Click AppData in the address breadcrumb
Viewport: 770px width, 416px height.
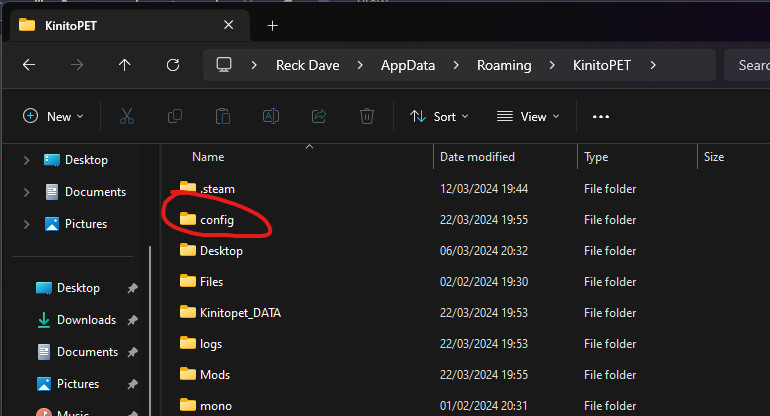406,65
